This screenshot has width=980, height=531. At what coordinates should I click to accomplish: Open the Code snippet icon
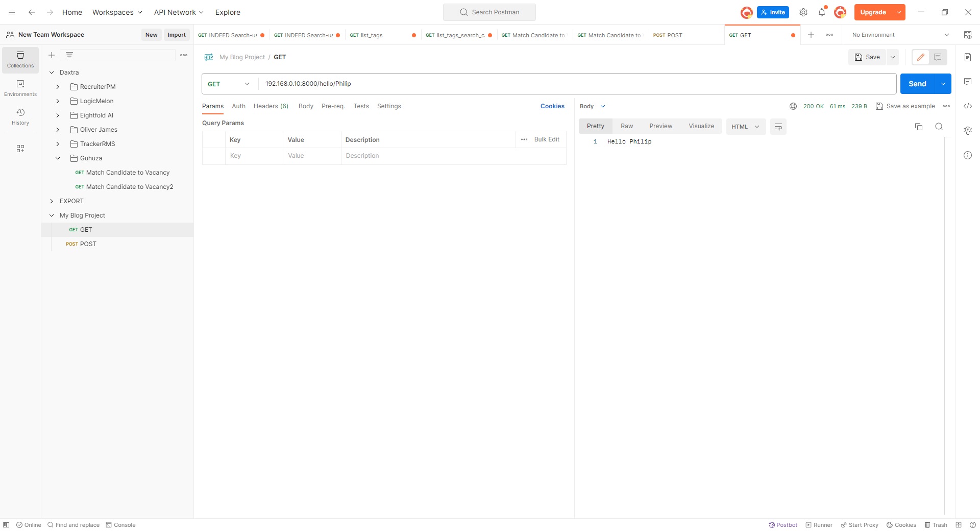click(x=968, y=106)
